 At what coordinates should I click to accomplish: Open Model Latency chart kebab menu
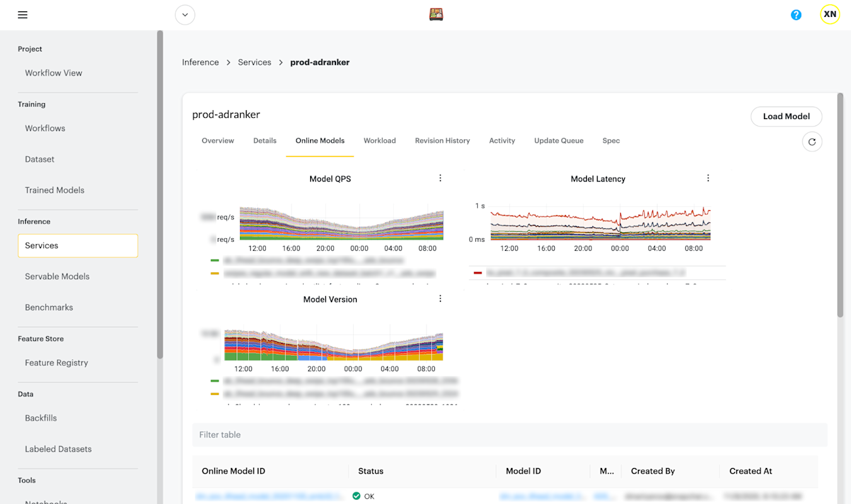(x=708, y=178)
